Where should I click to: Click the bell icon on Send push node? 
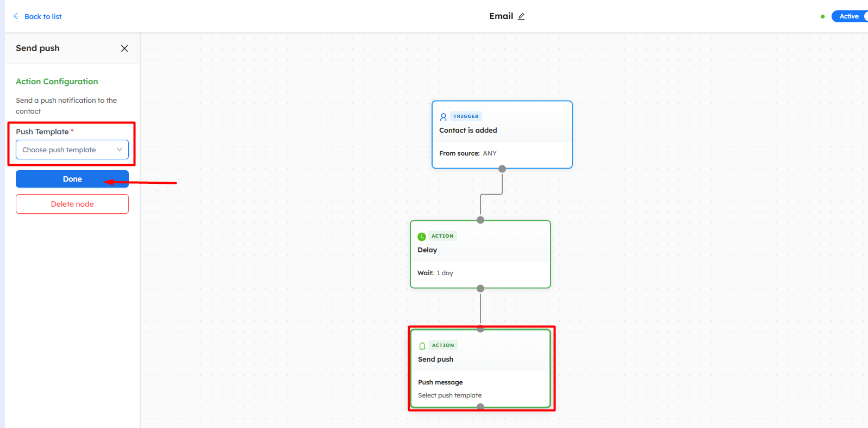422,346
